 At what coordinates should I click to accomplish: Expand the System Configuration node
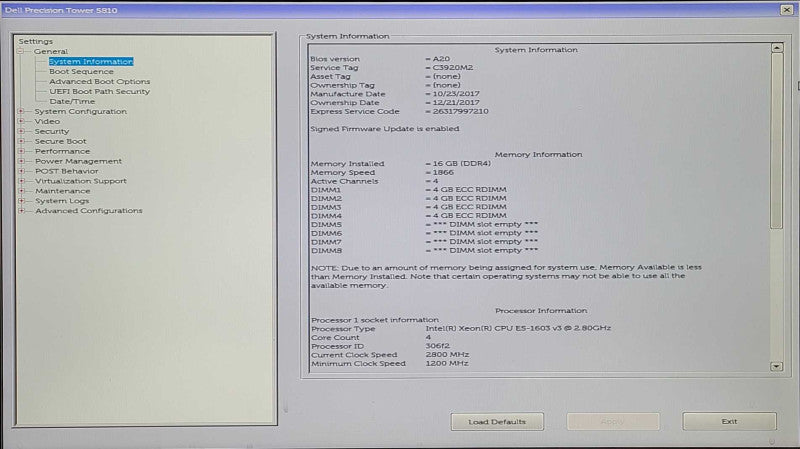pos(21,111)
